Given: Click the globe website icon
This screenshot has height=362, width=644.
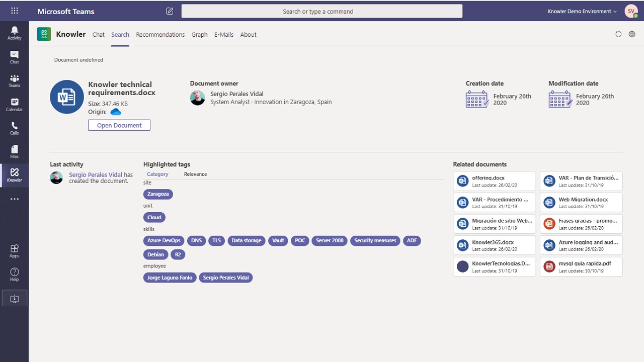Looking at the screenshot, I should point(632,34).
